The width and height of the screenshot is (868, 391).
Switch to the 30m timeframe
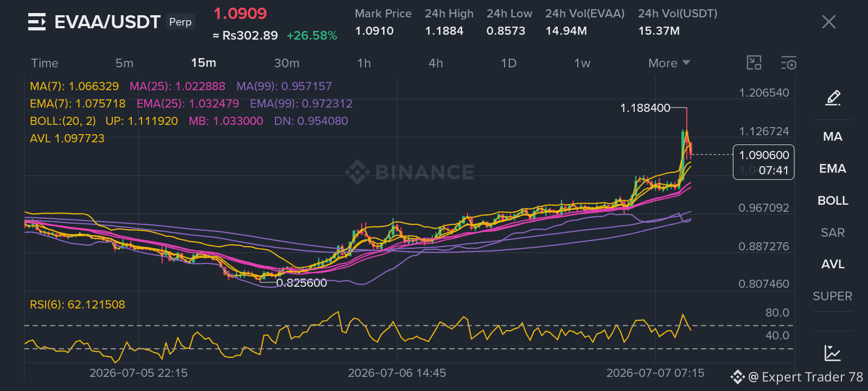tap(286, 63)
